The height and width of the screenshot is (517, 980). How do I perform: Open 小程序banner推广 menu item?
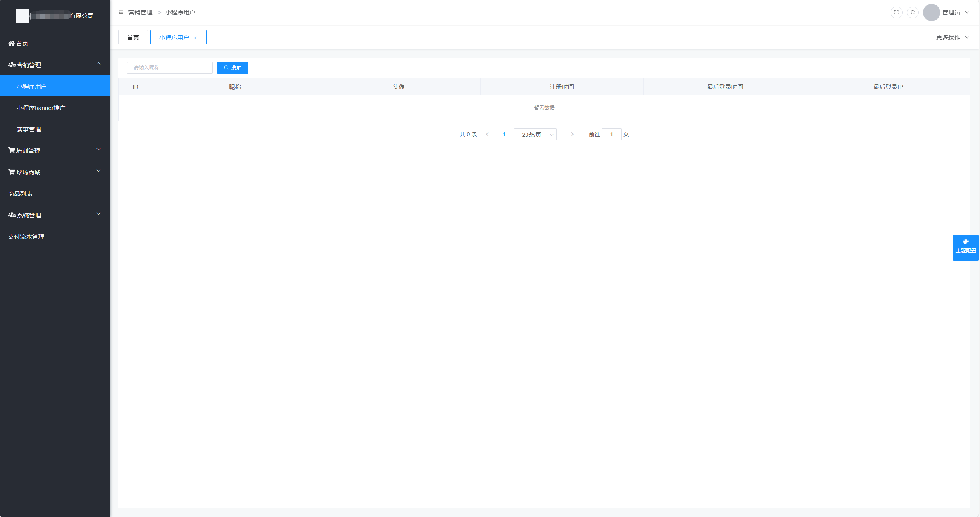tap(55, 108)
